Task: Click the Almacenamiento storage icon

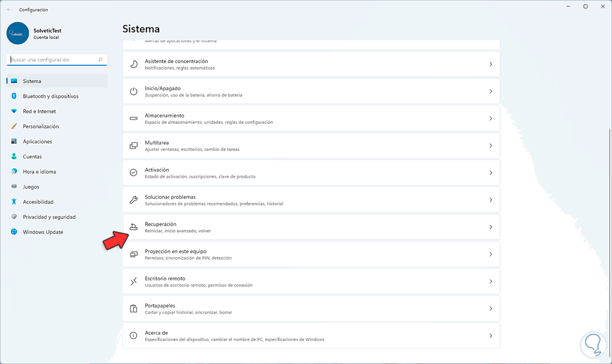Action: pyautogui.click(x=134, y=118)
